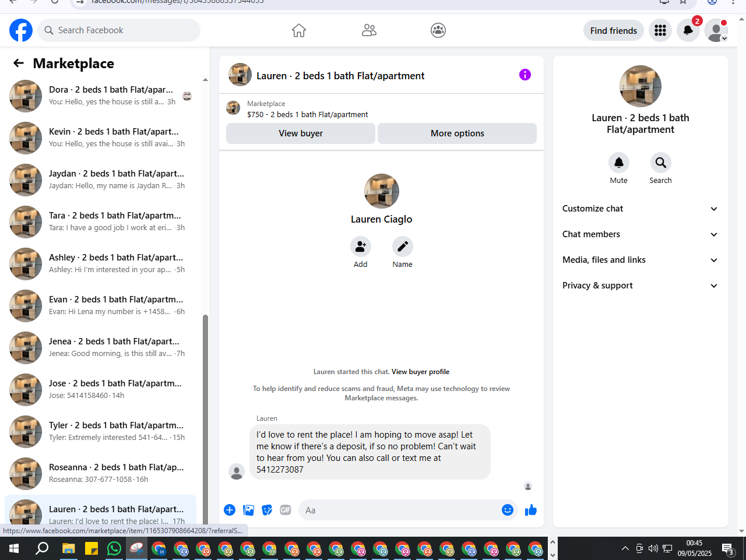Click the Find friends button
This screenshot has height=560, width=746.
tap(614, 30)
